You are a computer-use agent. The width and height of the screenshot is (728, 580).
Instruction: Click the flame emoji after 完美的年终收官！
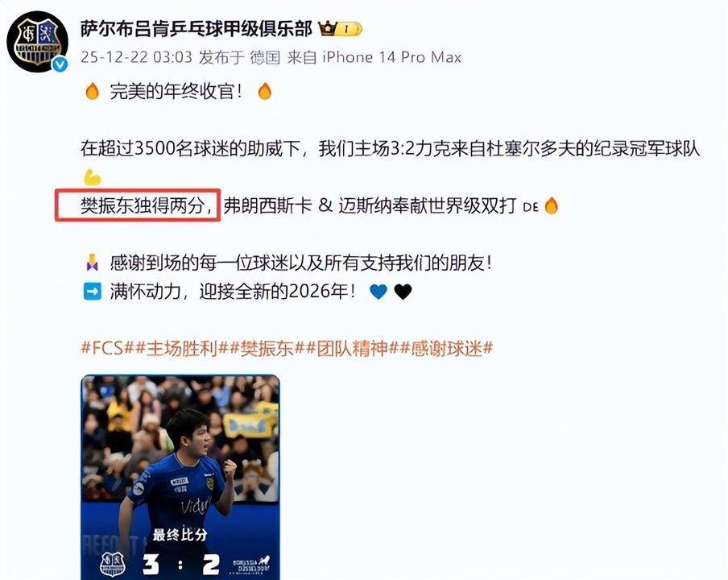click(x=265, y=91)
